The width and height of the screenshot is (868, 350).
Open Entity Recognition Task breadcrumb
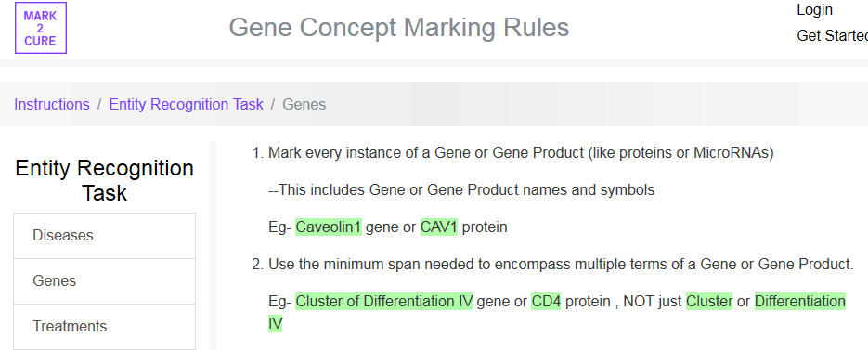[x=186, y=104]
